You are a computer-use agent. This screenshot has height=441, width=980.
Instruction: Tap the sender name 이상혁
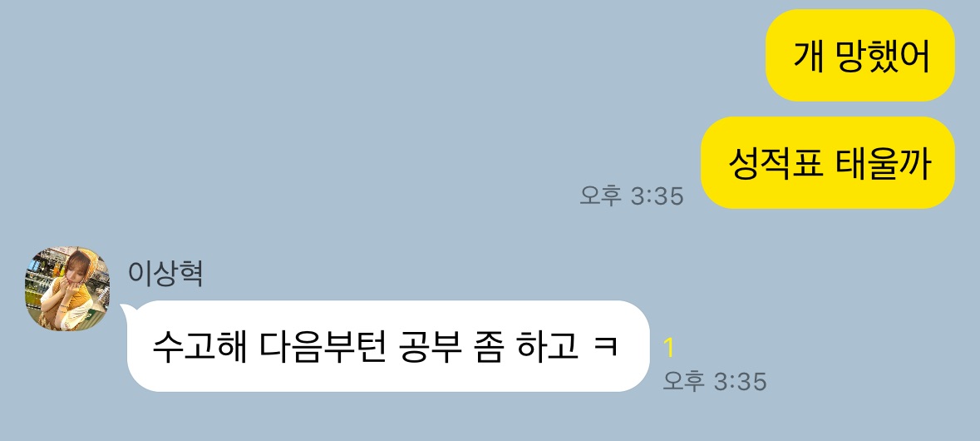click(165, 274)
